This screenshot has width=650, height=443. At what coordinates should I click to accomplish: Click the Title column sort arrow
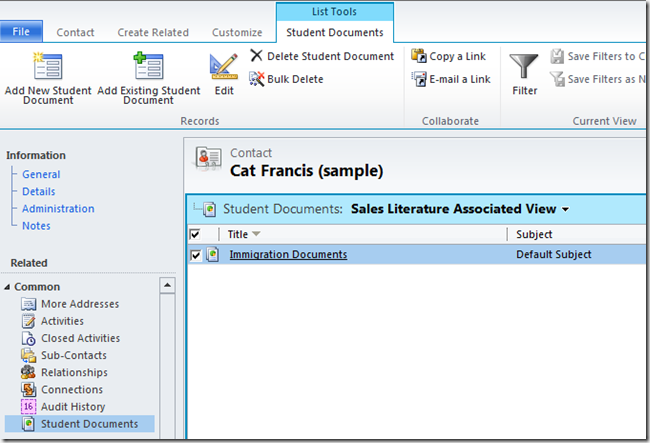[x=256, y=234]
